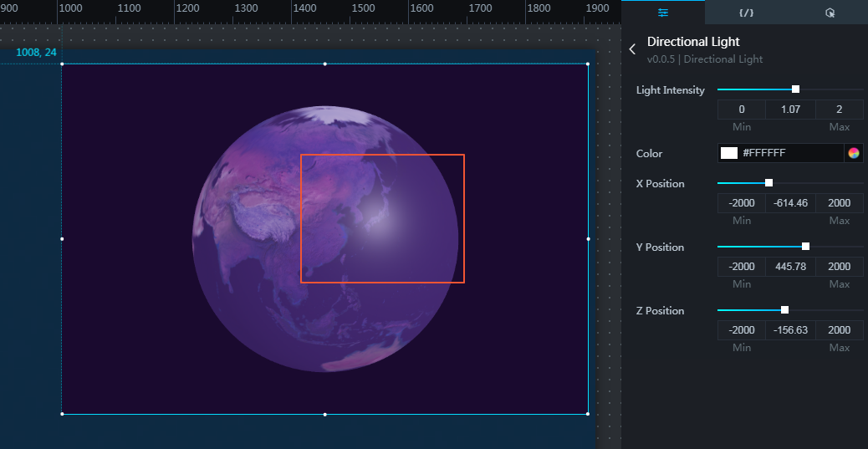Switch to the data code tab

pos(746,13)
